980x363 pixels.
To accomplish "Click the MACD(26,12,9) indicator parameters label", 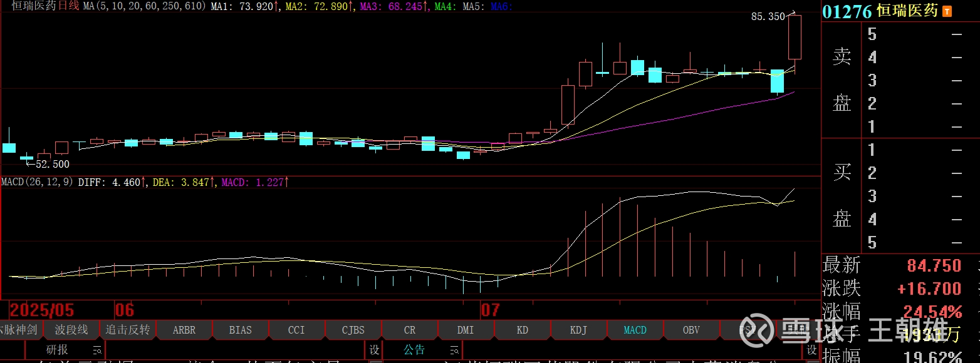I will tap(38, 182).
